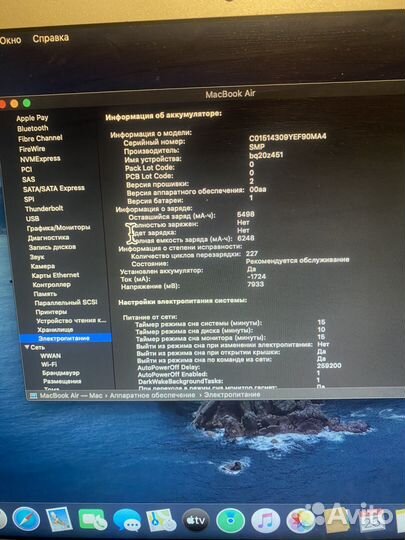Click Настройки электропитания системы heading

click(183, 301)
